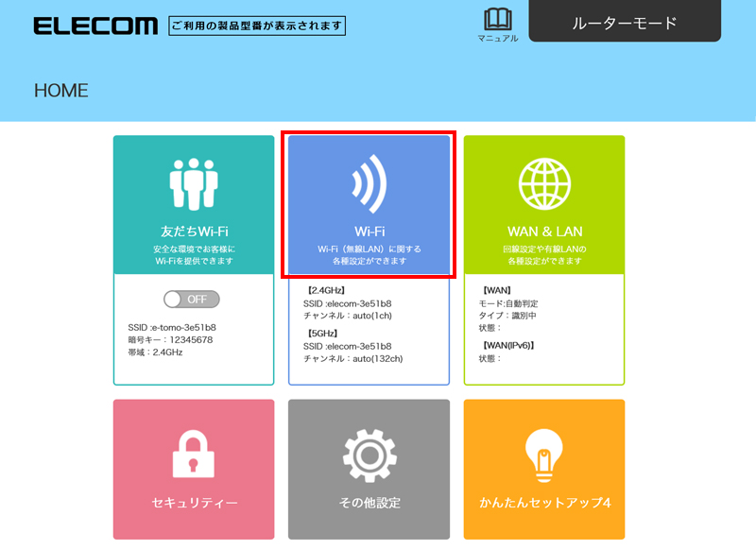Click the ルーターモード button
The image size is (756, 550).
[x=625, y=21]
